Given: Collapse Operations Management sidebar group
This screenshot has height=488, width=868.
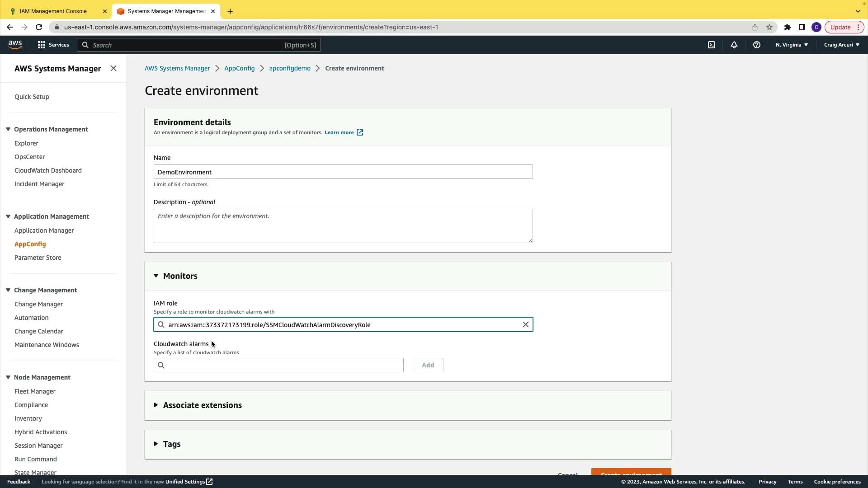Looking at the screenshot, I should (8, 129).
